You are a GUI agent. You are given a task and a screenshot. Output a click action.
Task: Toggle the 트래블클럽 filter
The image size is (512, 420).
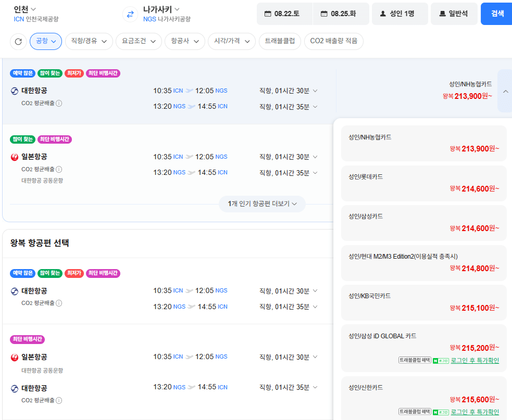pyautogui.click(x=280, y=41)
